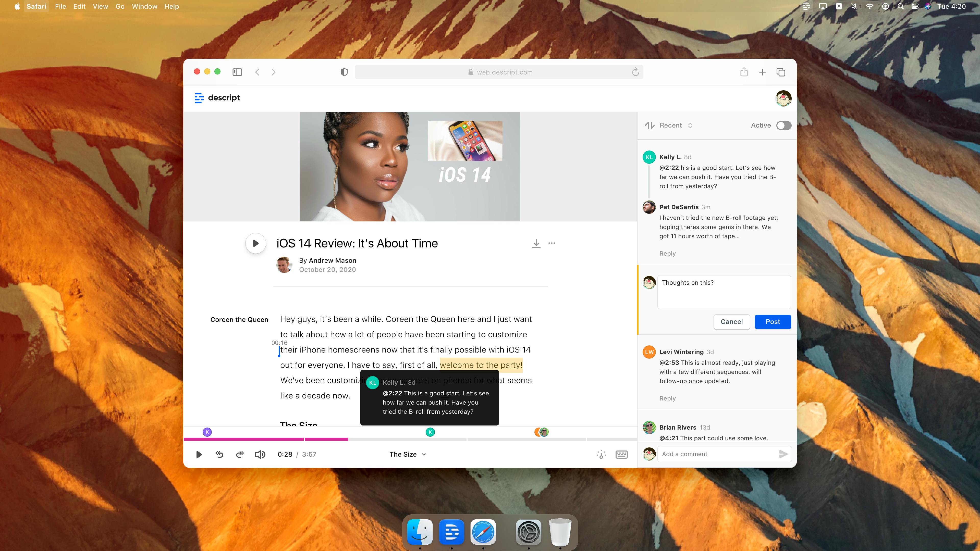Open a new Safari tab
980x551 pixels.
(x=762, y=72)
